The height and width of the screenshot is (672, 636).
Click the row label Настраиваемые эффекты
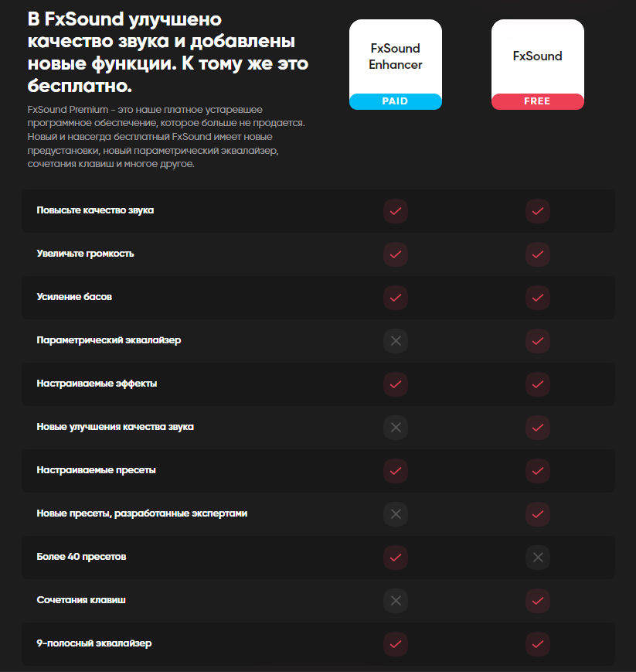[97, 384]
